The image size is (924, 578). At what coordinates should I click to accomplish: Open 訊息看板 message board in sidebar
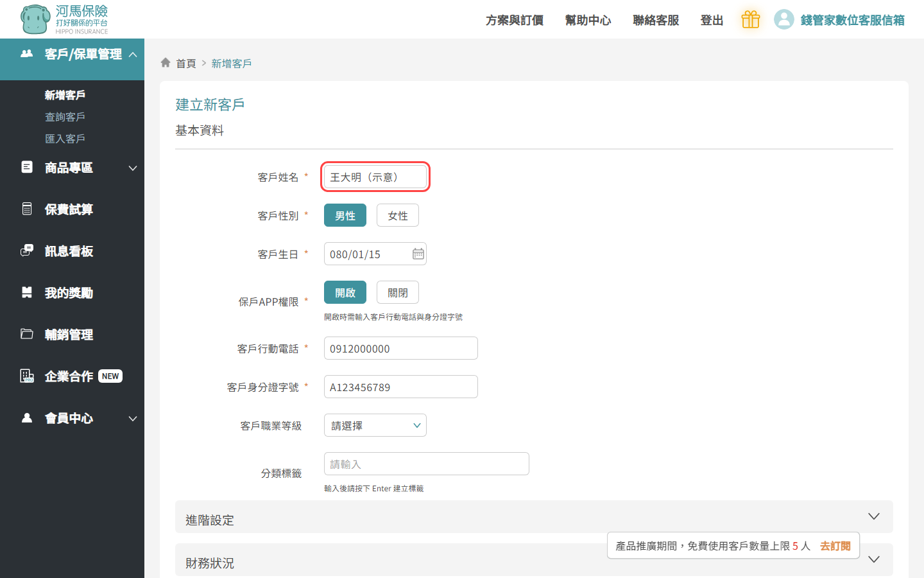point(69,251)
